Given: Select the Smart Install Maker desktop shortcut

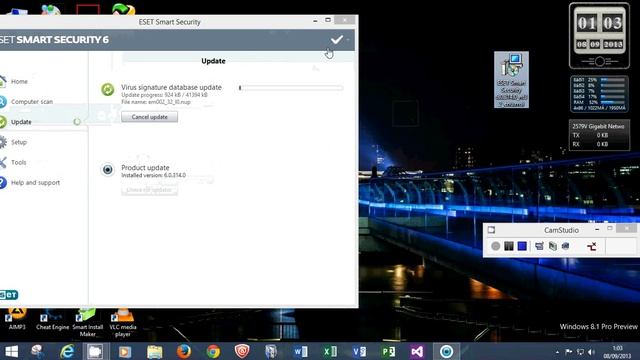Looking at the screenshot, I should click(x=87, y=322).
